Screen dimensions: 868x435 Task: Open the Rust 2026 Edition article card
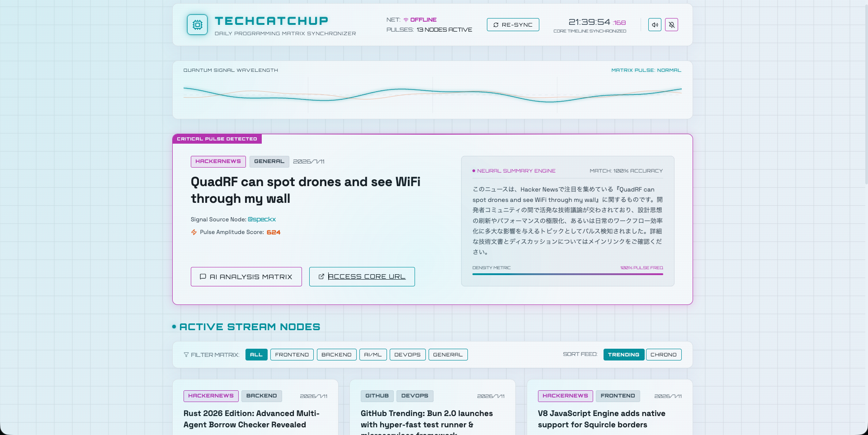coord(255,407)
